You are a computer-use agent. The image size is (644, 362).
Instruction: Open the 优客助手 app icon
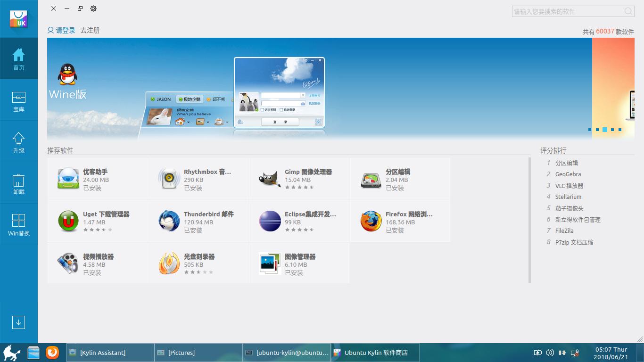click(68, 179)
